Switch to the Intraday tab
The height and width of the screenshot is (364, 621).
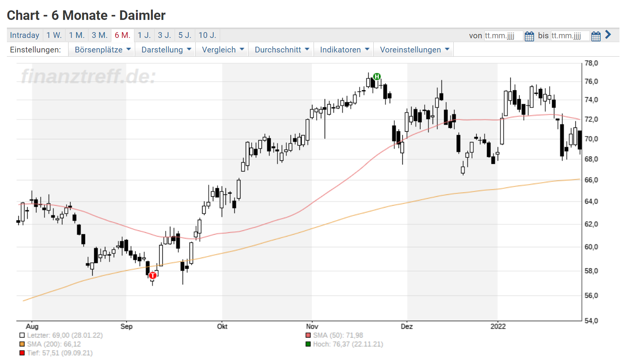pyautogui.click(x=25, y=35)
